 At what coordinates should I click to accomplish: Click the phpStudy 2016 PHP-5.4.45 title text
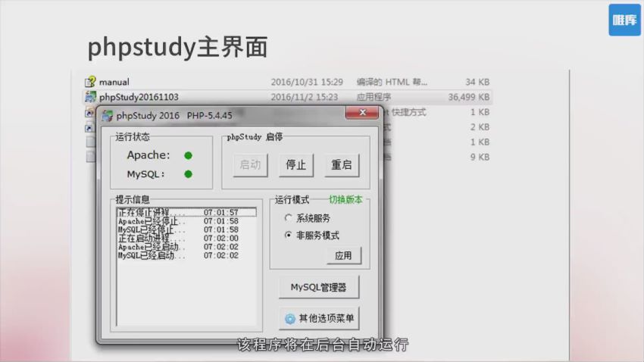coord(174,116)
